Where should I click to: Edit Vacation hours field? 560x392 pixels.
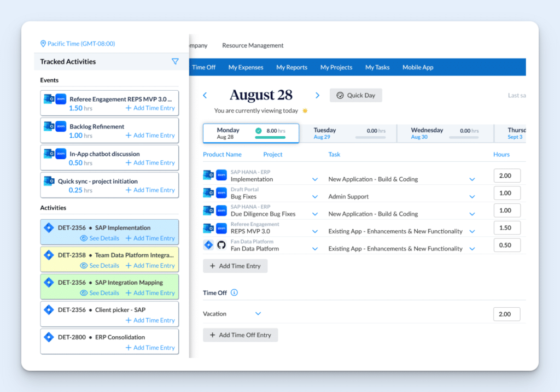click(x=507, y=314)
